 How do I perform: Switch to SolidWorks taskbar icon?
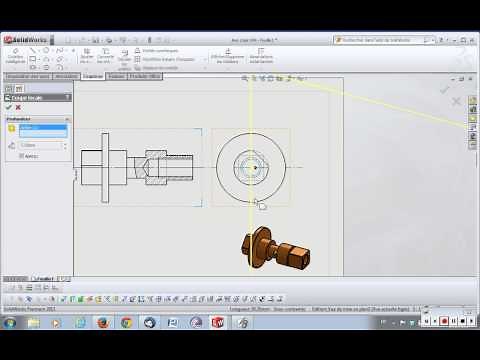point(218,323)
